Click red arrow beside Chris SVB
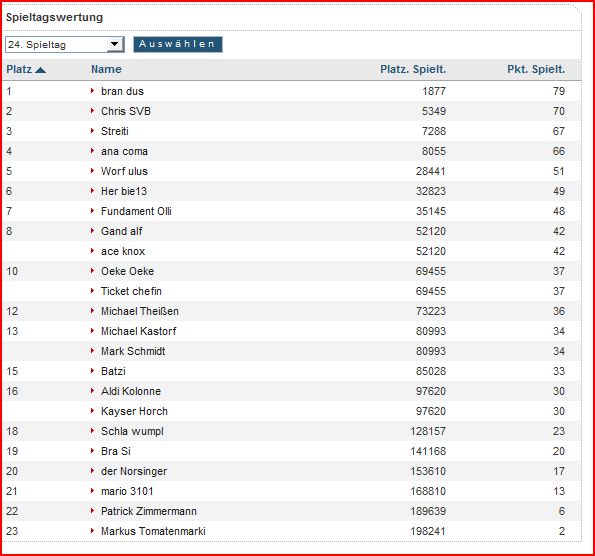The width and height of the screenshot is (595, 556). [x=92, y=111]
